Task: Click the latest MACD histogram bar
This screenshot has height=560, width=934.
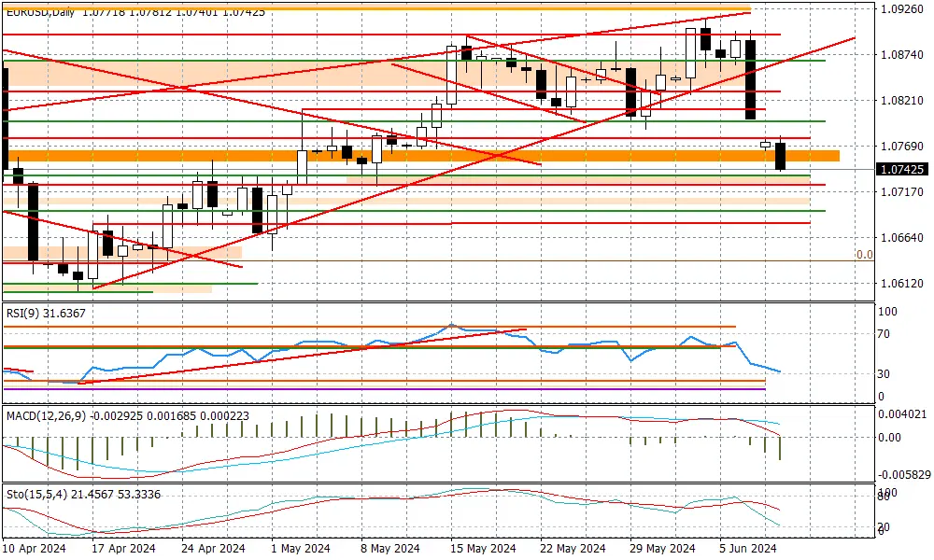Action: pos(780,448)
